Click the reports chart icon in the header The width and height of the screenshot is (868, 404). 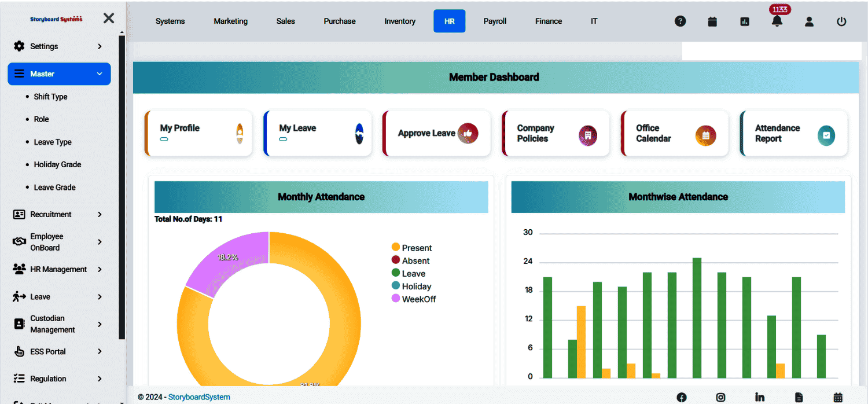pyautogui.click(x=744, y=21)
